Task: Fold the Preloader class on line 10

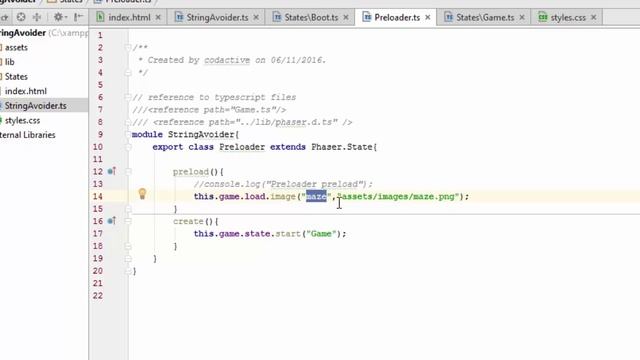Action: pos(128,147)
